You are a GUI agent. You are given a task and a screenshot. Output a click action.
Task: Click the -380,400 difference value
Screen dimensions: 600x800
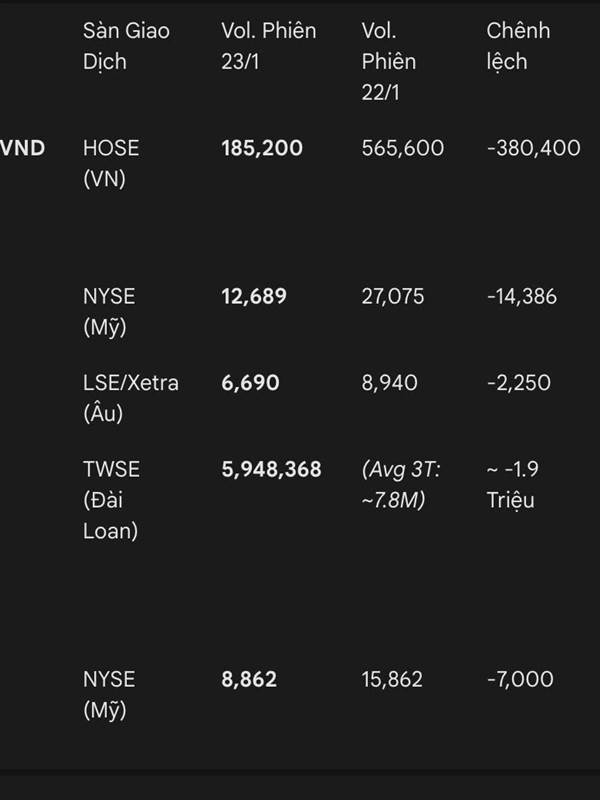tap(533, 148)
